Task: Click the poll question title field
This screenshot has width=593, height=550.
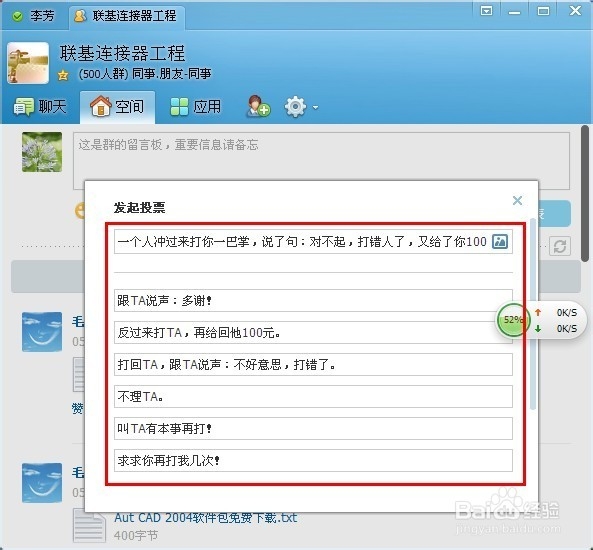Action: 314,241
